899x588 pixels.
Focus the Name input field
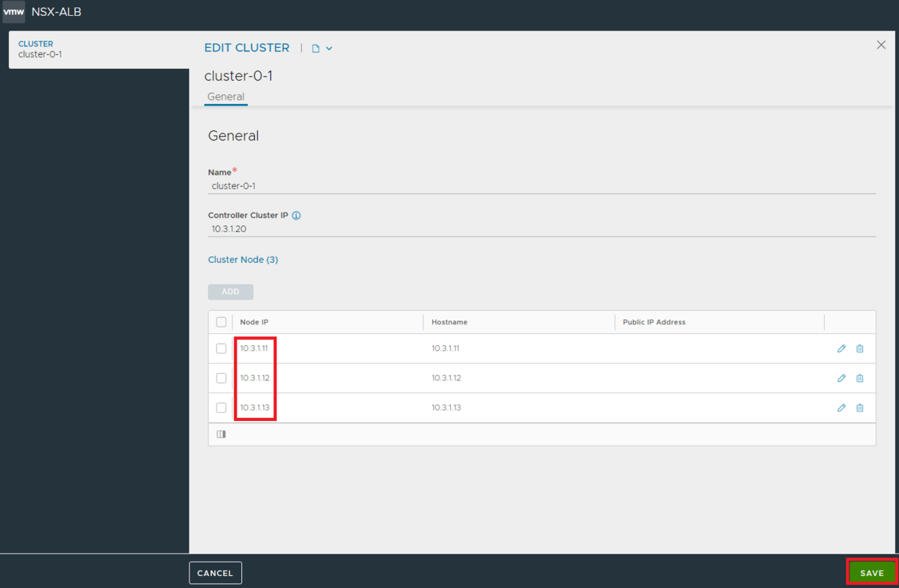(x=542, y=186)
